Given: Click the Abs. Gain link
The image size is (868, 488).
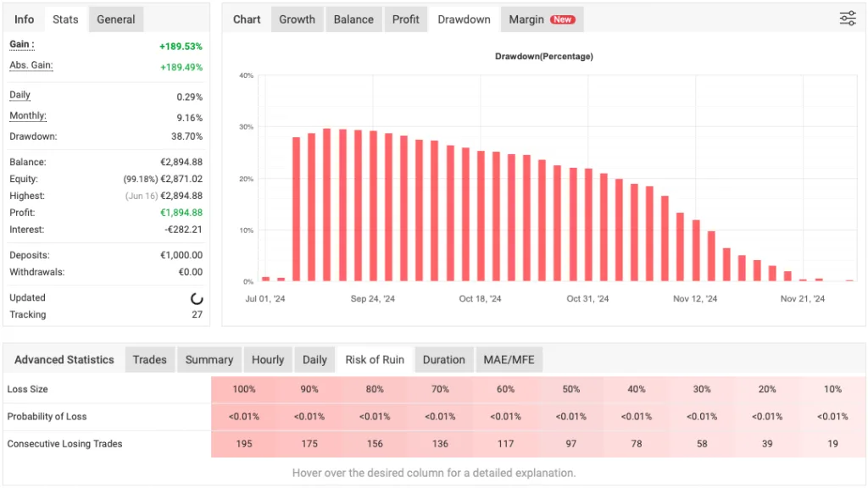Looking at the screenshot, I should [31, 65].
